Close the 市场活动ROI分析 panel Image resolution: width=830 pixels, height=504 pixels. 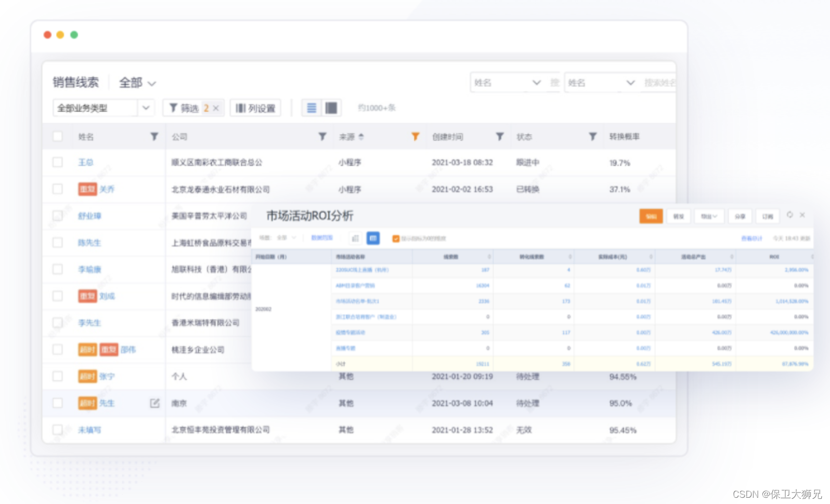coord(802,215)
